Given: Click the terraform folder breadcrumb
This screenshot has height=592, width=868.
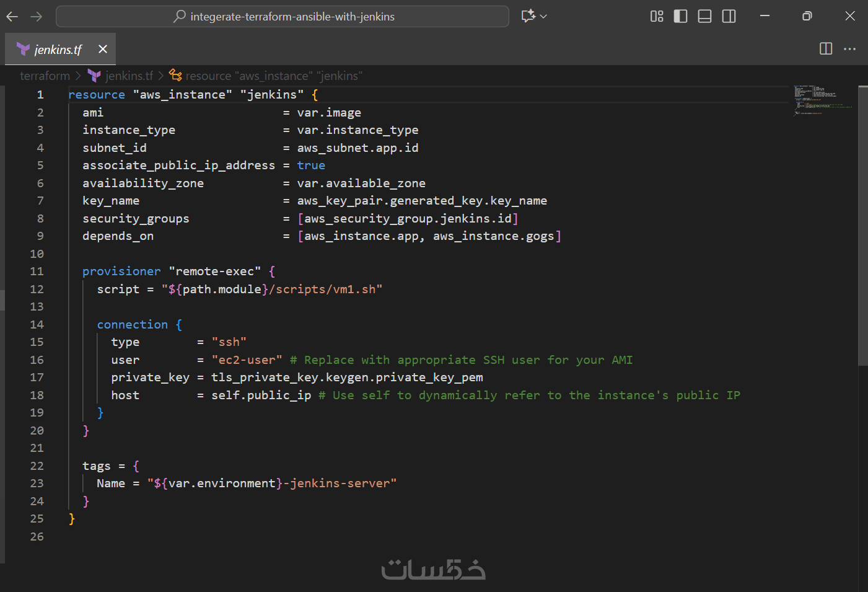Looking at the screenshot, I should (x=45, y=76).
